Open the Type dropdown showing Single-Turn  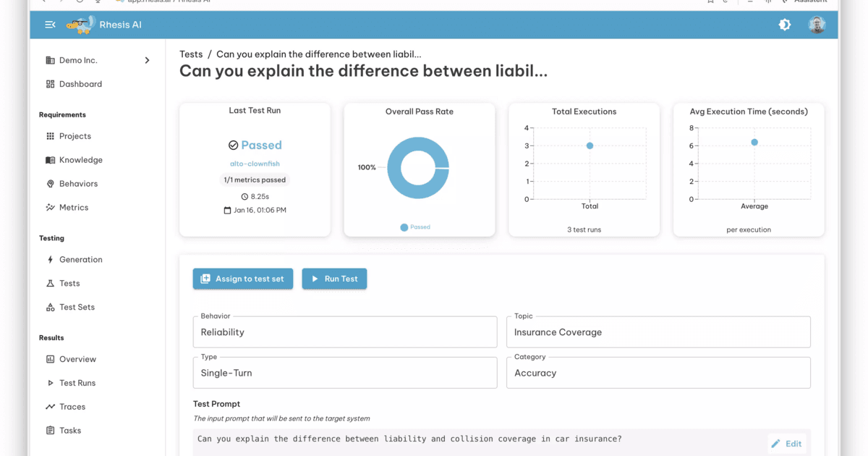(x=345, y=373)
